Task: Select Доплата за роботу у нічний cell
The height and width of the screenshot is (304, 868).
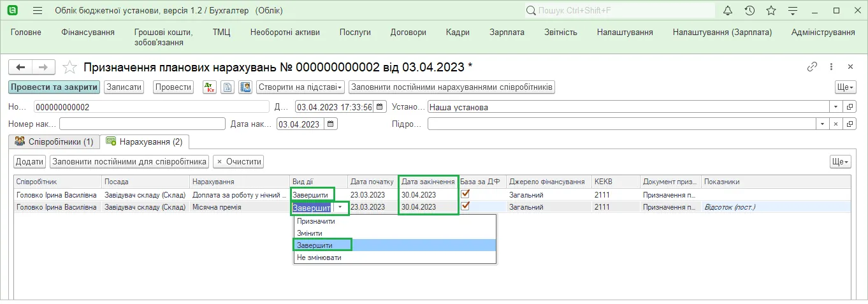Action: pyautogui.click(x=240, y=194)
